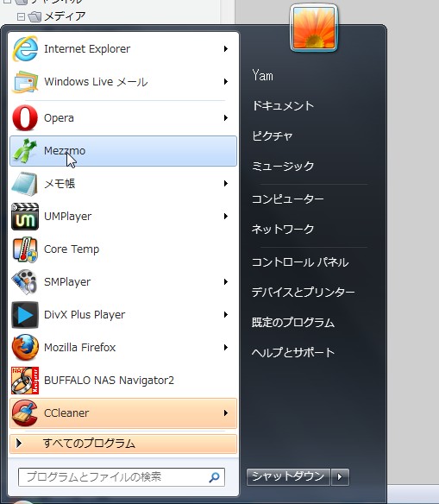This screenshot has width=439, height=504.
Task: Open the shutdown options arrow
Action: pyautogui.click(x=340, y=477)
